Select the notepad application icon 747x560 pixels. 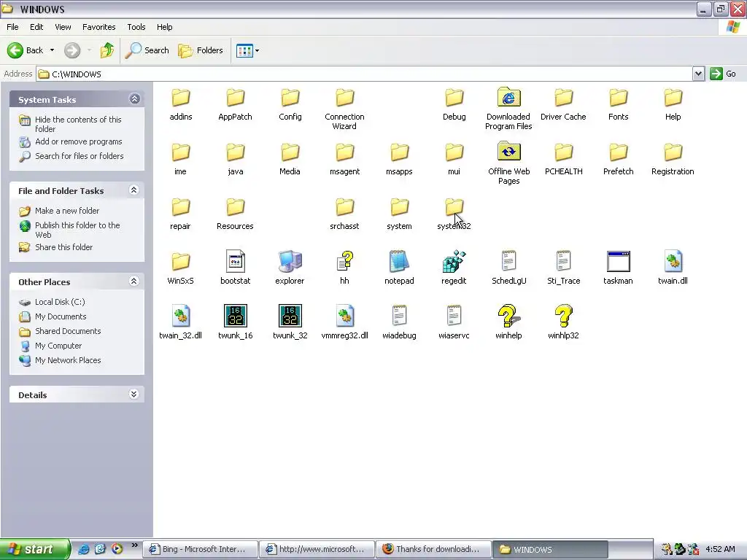pyautogui.click(x=399, y=262)
